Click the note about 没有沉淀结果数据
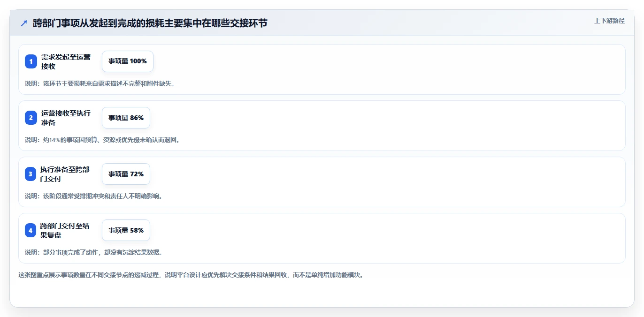644x317 pixels. tap(94, 252)
